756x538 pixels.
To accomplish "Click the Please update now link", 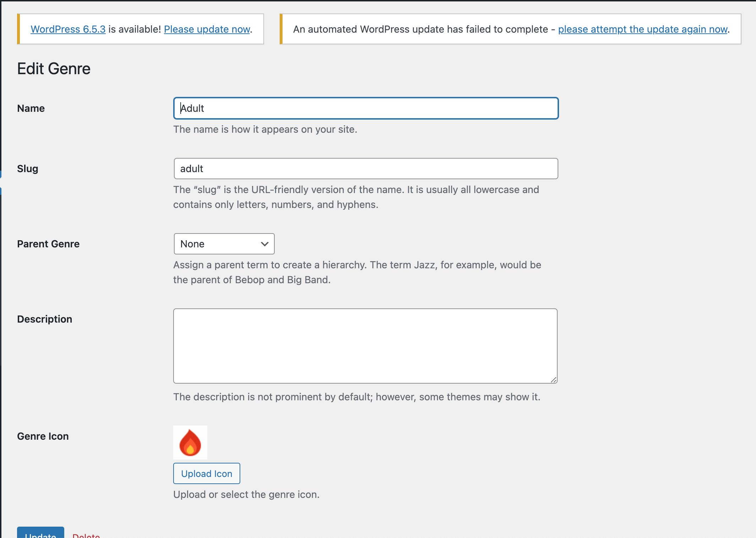I will tap(207, 29).
